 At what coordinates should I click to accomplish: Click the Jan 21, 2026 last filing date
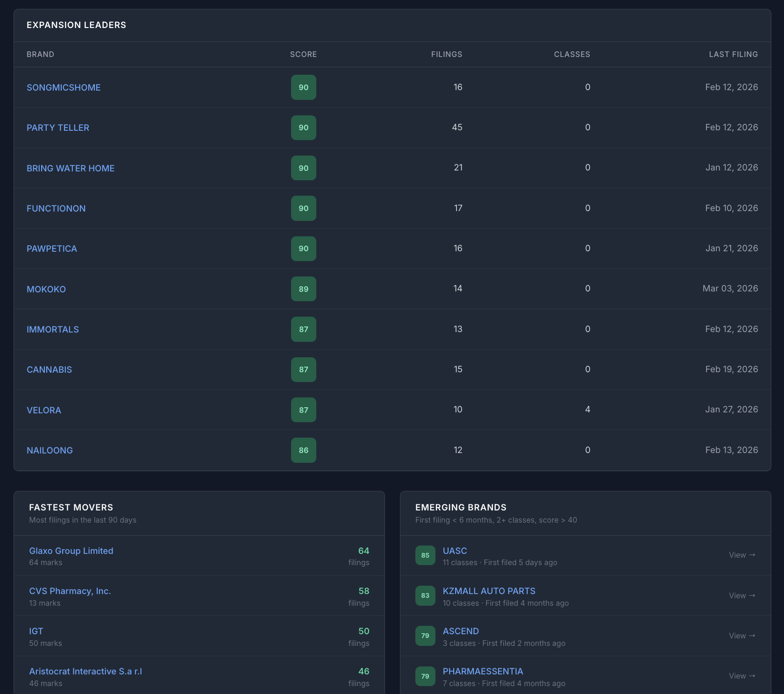tap(732, 248)
